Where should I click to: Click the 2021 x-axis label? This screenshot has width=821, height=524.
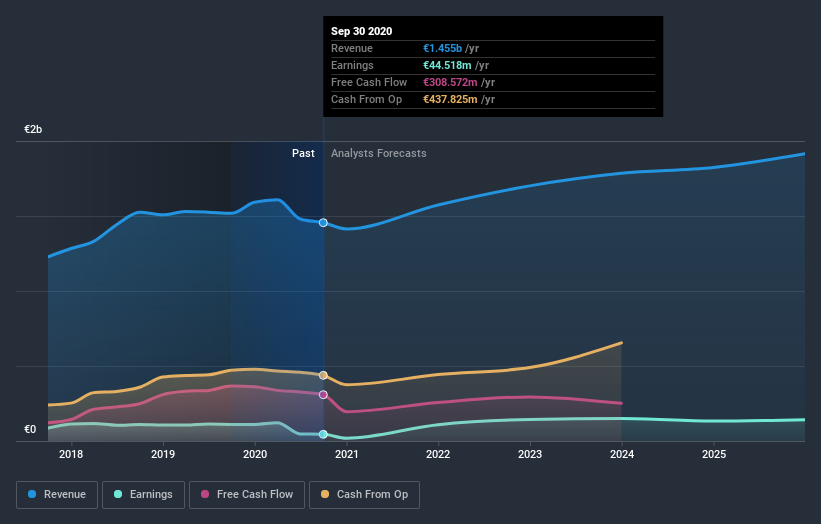[x=347, y=454]
